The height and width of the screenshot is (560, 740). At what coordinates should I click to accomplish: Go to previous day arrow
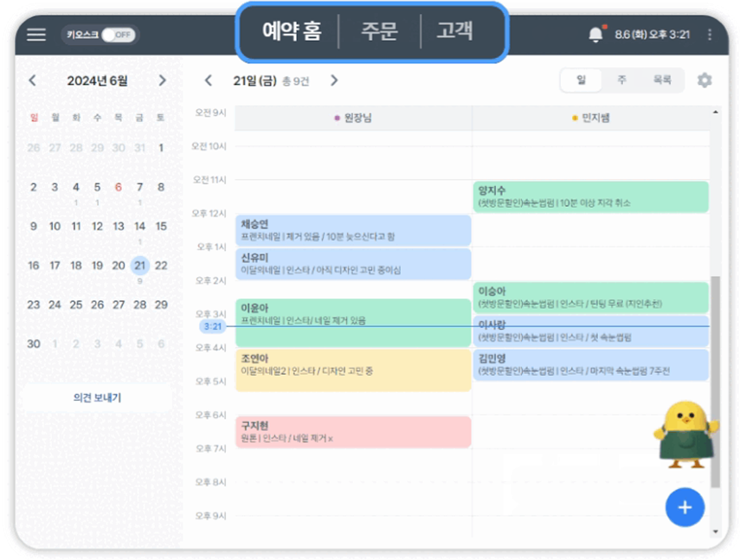pyautogui.click(x=208, y=80)
